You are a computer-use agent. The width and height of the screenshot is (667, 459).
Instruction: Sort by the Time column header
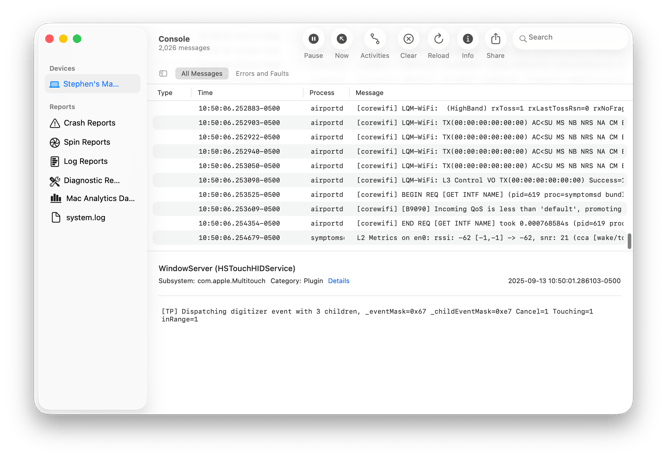(x=205, y=93)
